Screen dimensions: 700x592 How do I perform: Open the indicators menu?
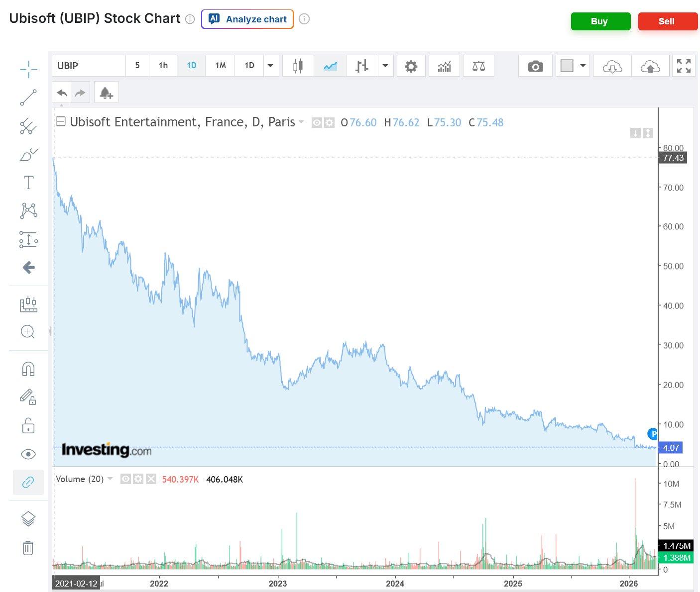tap(444, 66)
